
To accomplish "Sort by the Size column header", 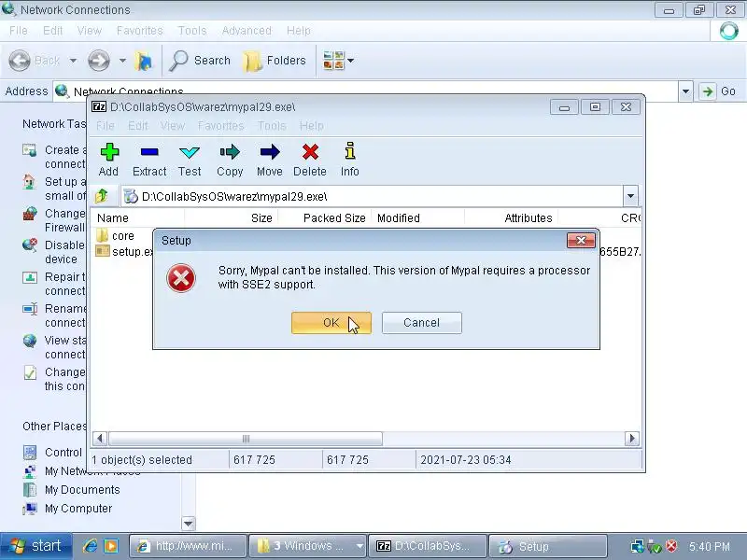I will 231,218.
